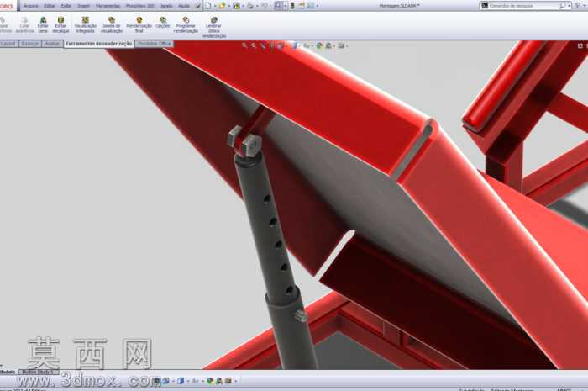Image resolution: width=588 pixels, height=391 pixels.
Task: Expand the Open file dropdown arrow
Action: point(228,6)
